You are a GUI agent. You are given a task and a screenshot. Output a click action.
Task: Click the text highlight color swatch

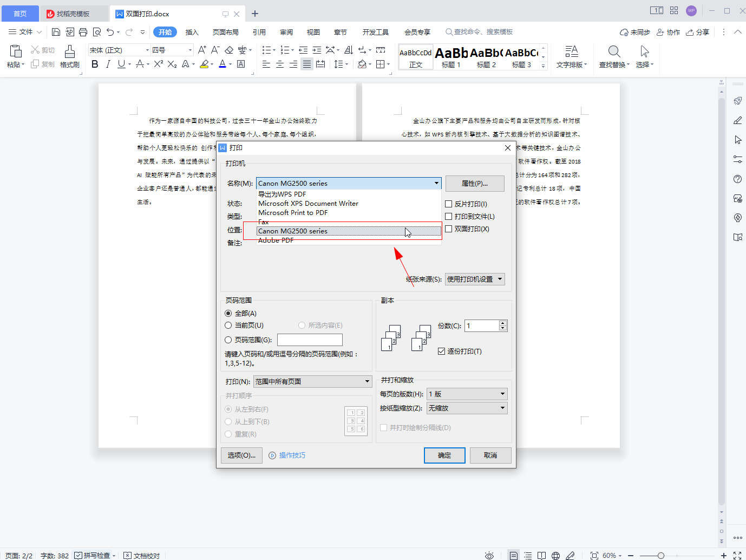pyautogui.click(x=204, y=64)
